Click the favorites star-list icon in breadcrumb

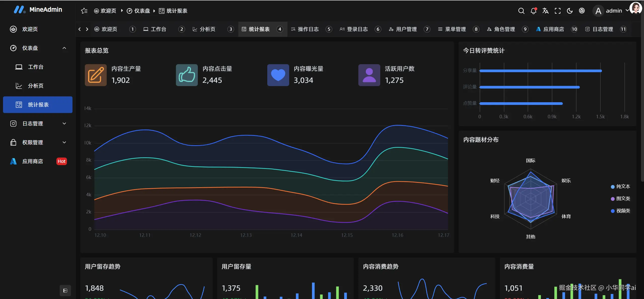click(x=84, y=11)
